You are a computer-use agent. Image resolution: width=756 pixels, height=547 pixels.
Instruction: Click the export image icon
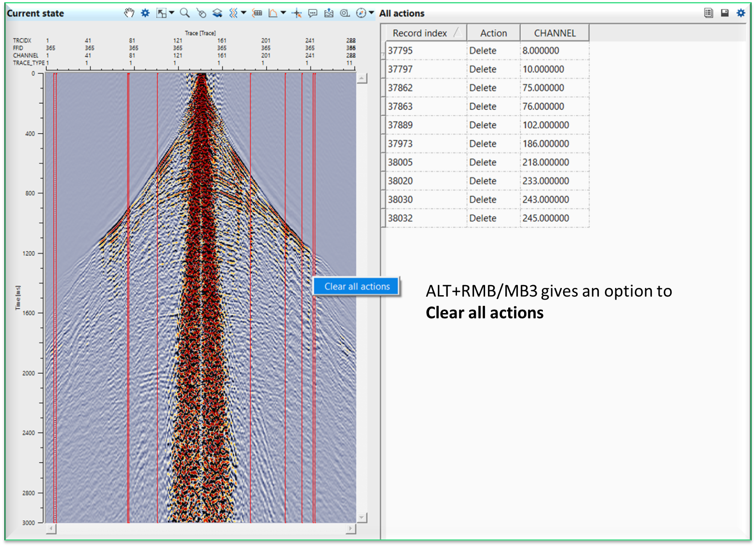[329, 13]
